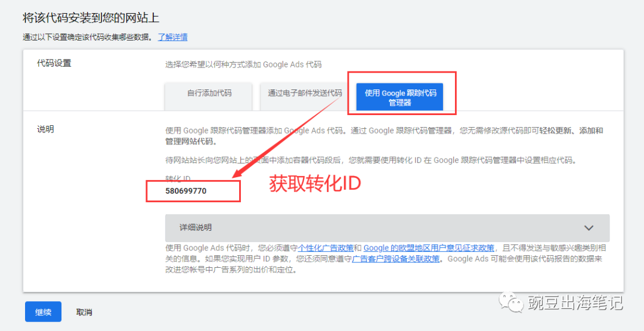Expand the 详细说明 section
This screenshot has height=331, width=644.
(388, 227)
